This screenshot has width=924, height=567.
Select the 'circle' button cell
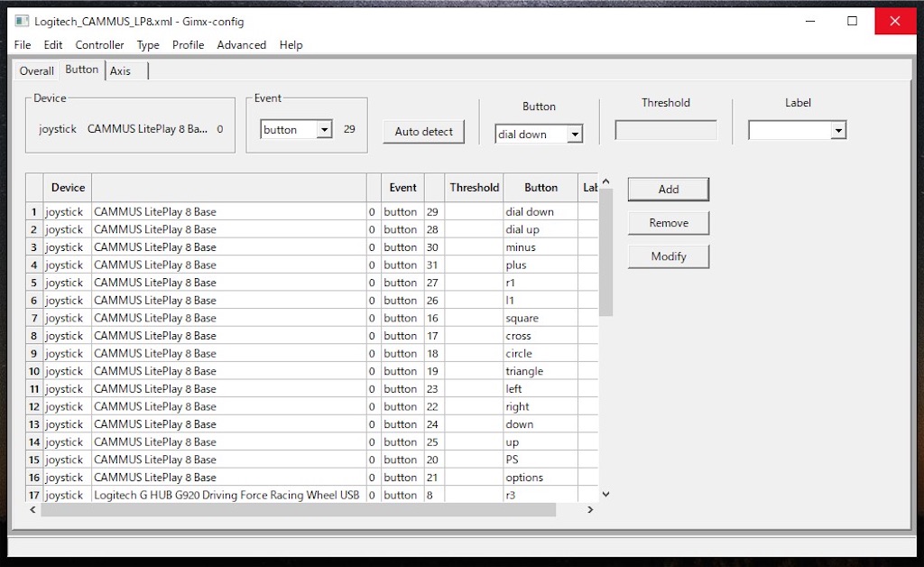click(x=541, y=353)
